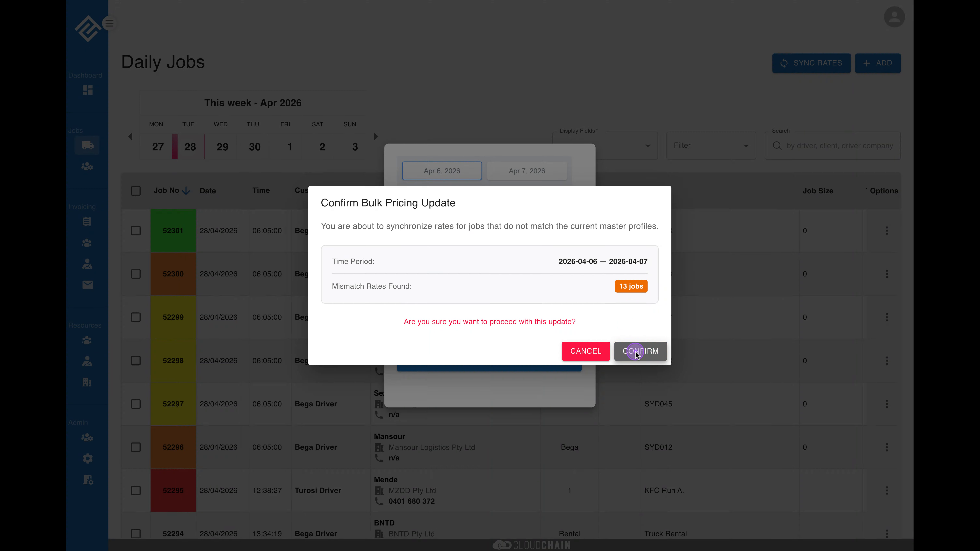Open the Invoicing person icon

point(87,264)
